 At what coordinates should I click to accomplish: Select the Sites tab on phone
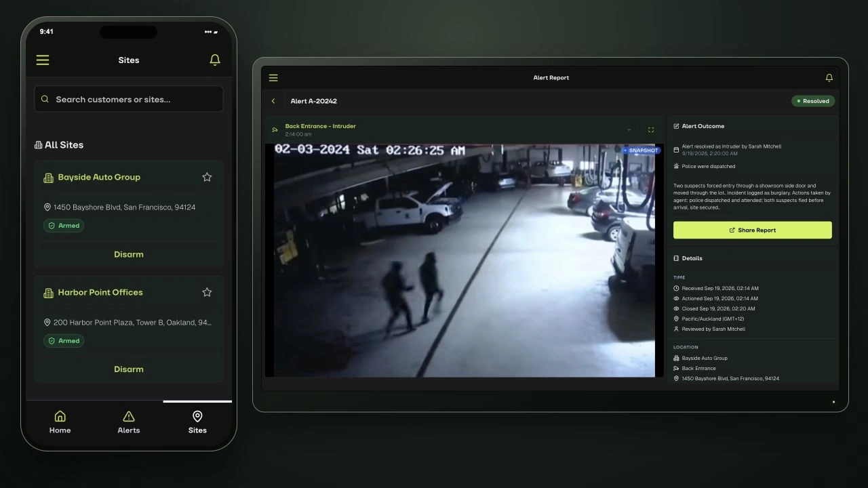click(x=197, y=422)
